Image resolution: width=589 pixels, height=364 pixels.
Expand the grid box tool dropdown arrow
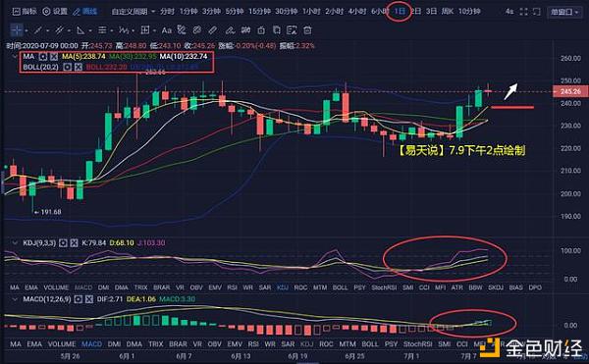click(154, 30)
